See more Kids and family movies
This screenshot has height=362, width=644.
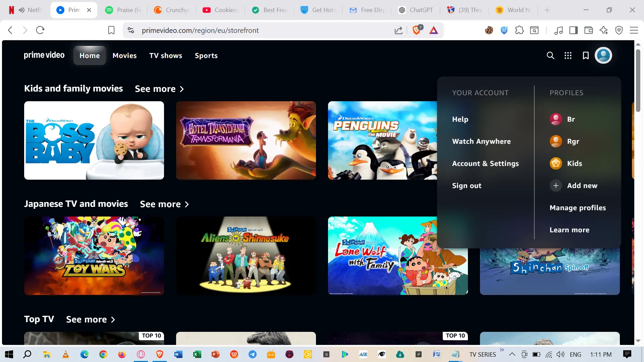[159, 89]
